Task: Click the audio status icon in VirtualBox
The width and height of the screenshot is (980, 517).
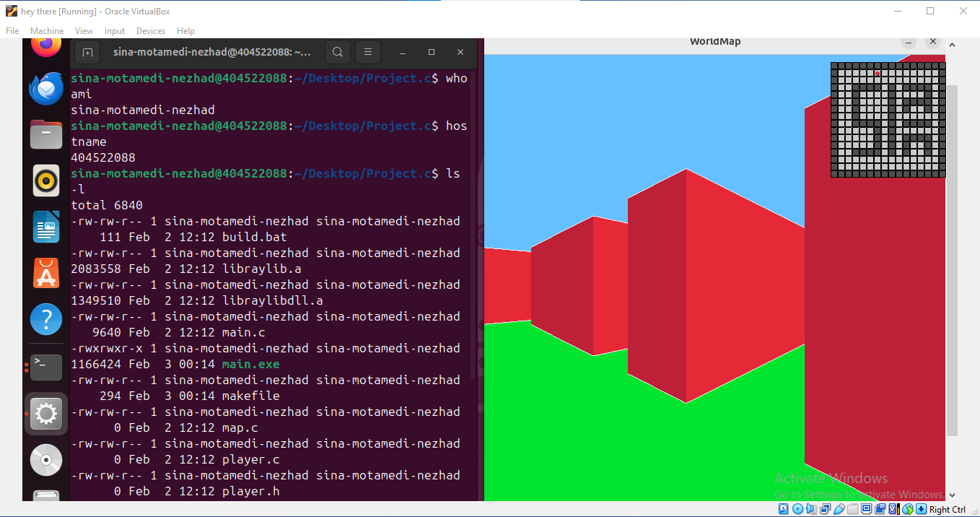Action: 810,509
